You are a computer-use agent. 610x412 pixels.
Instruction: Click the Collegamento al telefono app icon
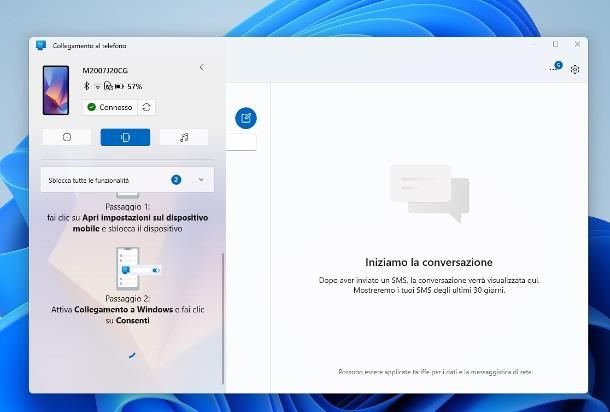(41, 46)
